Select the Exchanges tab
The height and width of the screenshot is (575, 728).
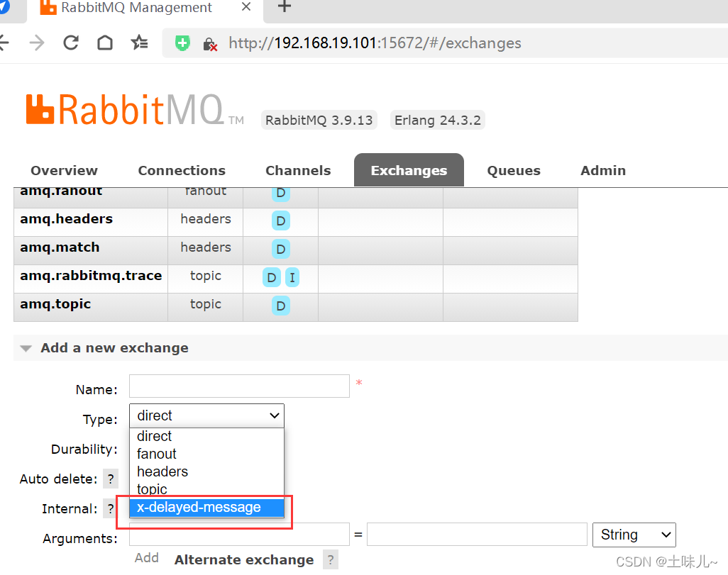coord(409,170)
